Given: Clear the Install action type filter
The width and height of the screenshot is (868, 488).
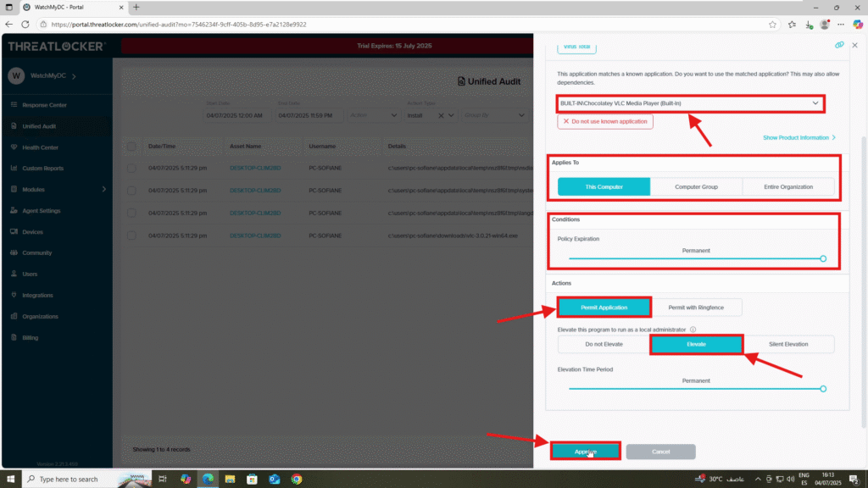Looking at the screenshot, I should (441, 115).
